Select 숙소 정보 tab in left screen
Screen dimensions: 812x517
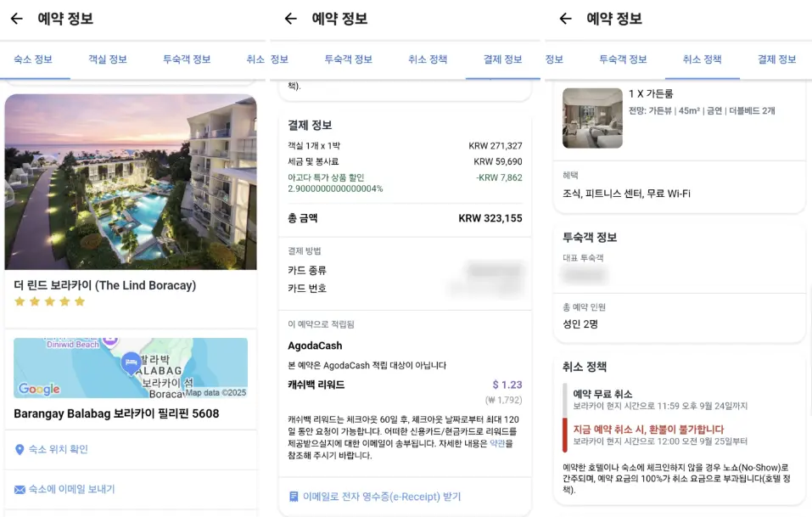pos(33,59)
